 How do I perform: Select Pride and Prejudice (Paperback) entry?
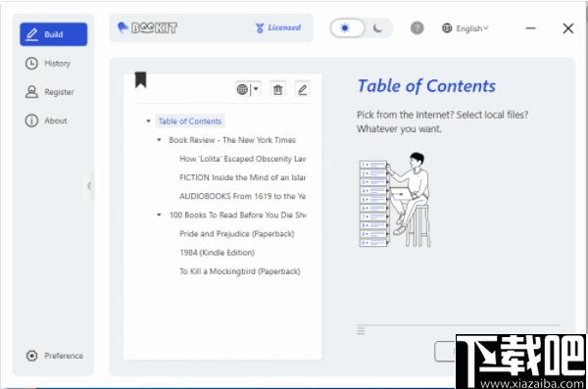tap(236, 234)
